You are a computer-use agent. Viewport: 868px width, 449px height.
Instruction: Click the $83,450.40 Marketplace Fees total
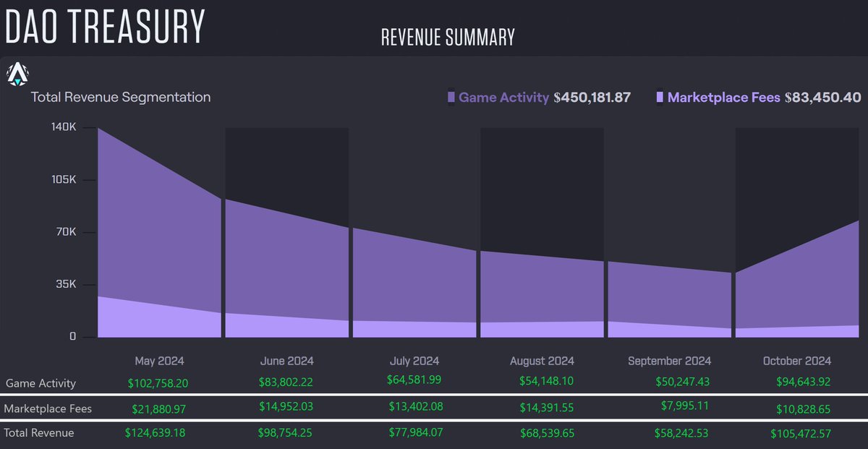822,97
